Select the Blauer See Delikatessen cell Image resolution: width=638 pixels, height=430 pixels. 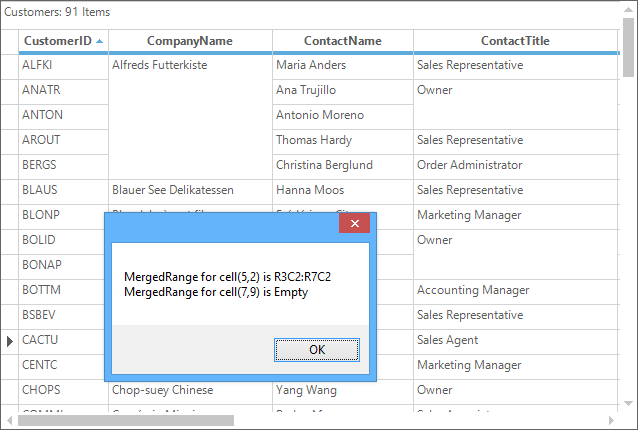click(190, 190)
